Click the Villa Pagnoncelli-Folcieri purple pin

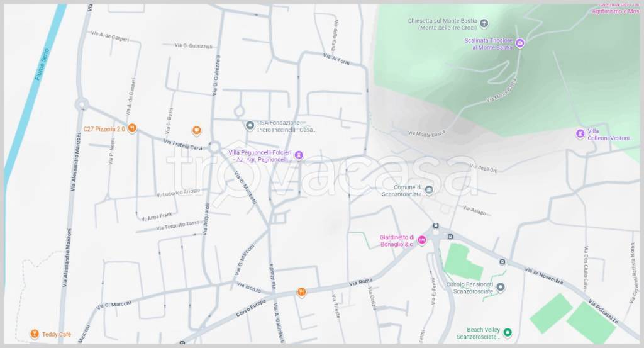click(x=299, y=155)
